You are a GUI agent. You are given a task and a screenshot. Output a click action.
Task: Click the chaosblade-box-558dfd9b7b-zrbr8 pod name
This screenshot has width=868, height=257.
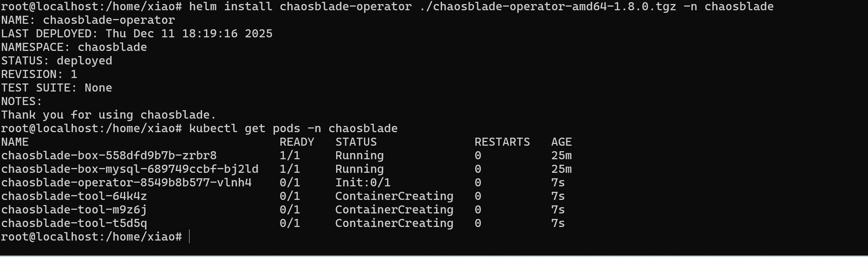(x=109, y=156)
